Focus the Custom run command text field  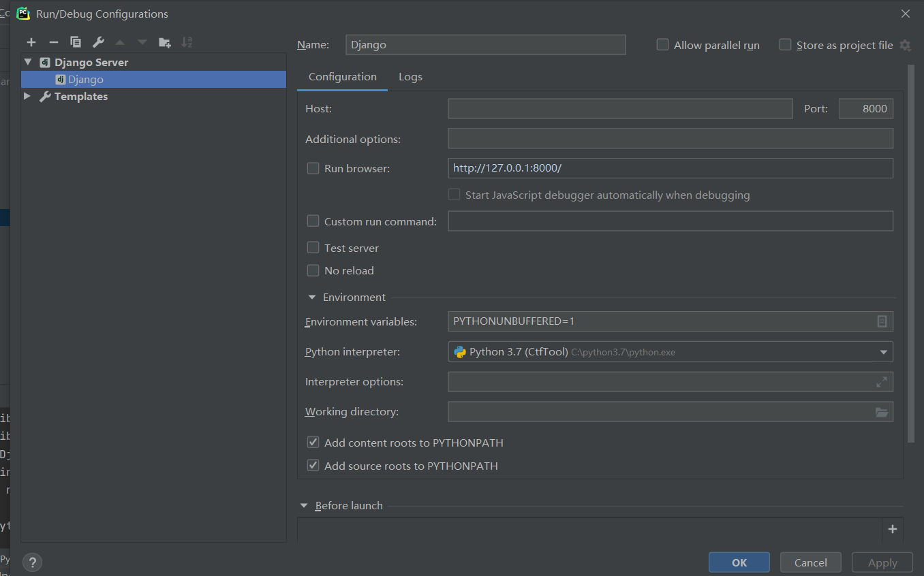(x=671, y=221)
